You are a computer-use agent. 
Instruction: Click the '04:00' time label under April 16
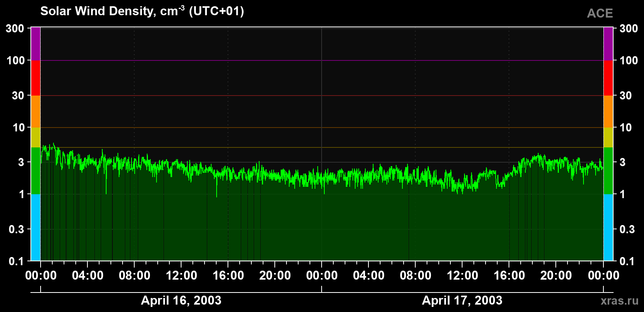click(87, 276)
